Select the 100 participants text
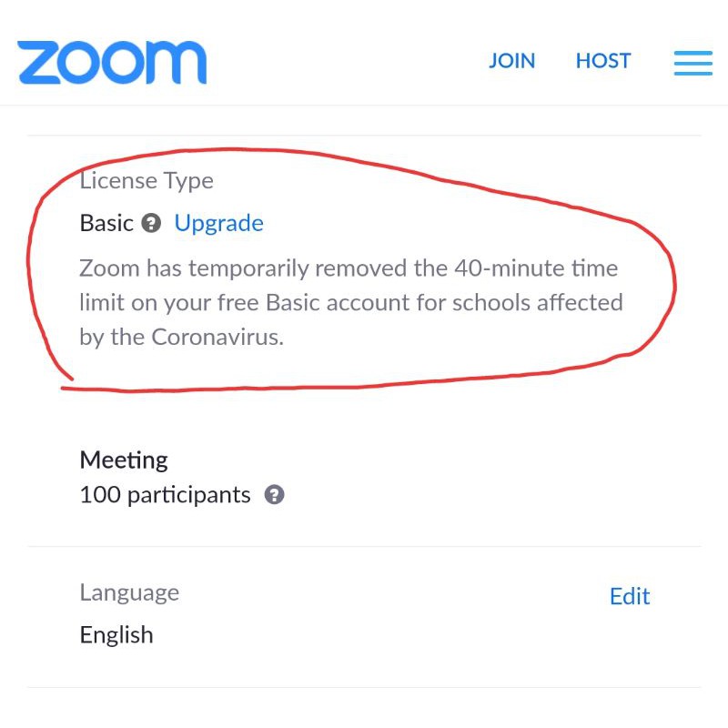 click(165, 494)
